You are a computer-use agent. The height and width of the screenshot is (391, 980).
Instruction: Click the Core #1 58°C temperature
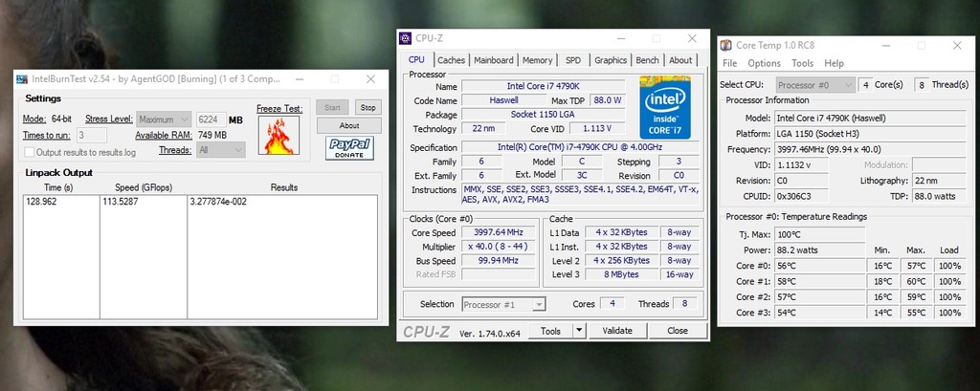[820, 281]
